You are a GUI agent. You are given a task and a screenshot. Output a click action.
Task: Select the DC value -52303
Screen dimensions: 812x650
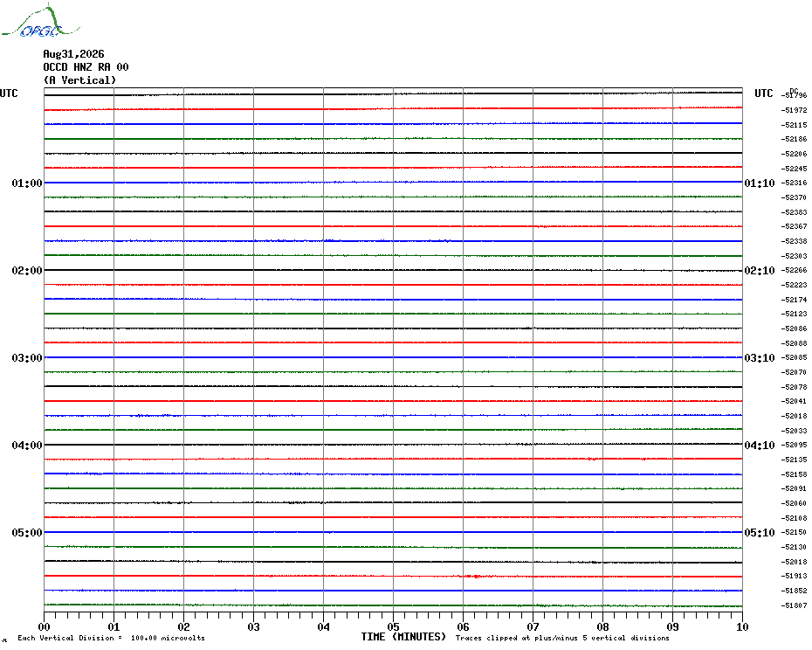(794, 256)
